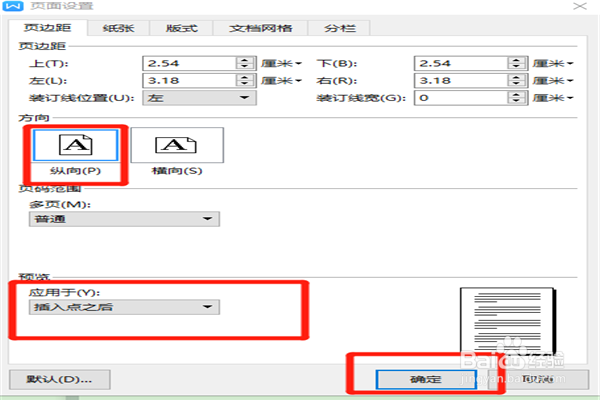Close the 页面设置 dialog

pyautogui.click(x=580, y=6)
